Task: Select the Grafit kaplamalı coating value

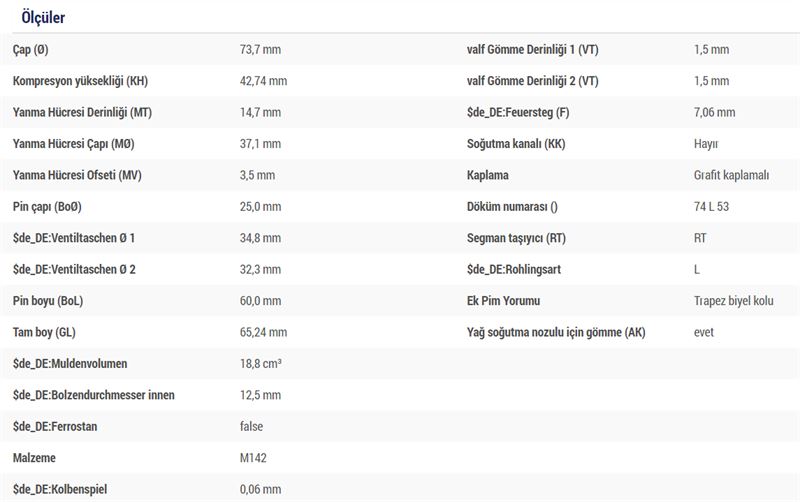Action: [x=731, y=175]
